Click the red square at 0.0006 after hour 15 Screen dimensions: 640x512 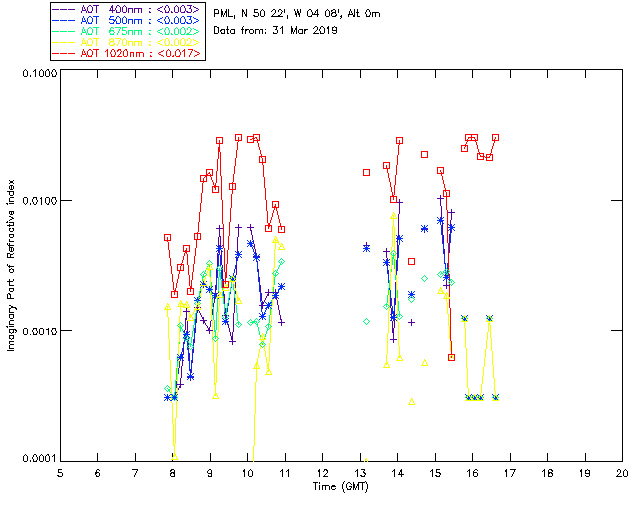[451, 357]
